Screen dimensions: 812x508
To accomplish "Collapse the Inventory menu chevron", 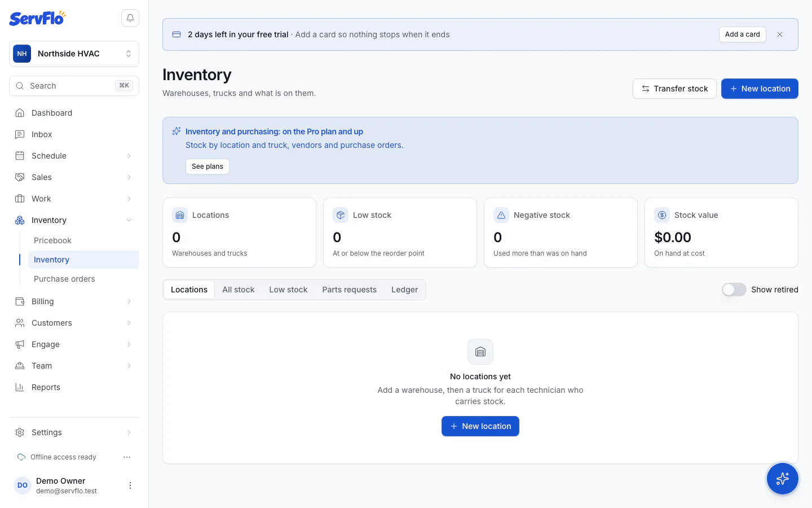I will point(129,220).
